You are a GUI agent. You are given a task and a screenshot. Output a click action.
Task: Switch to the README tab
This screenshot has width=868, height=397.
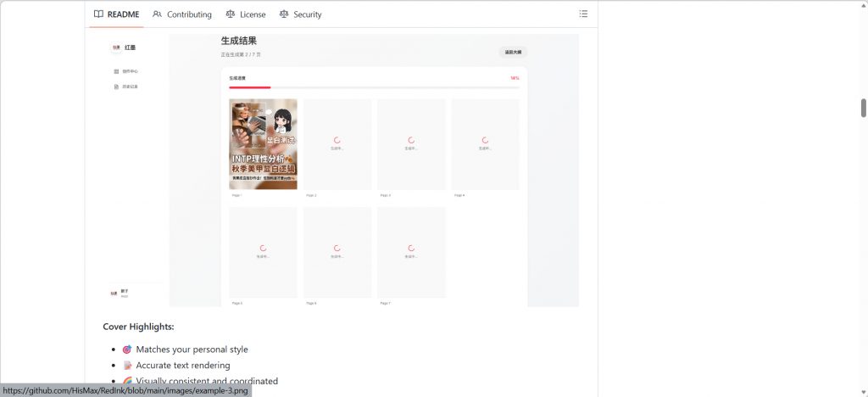(116, 14)
